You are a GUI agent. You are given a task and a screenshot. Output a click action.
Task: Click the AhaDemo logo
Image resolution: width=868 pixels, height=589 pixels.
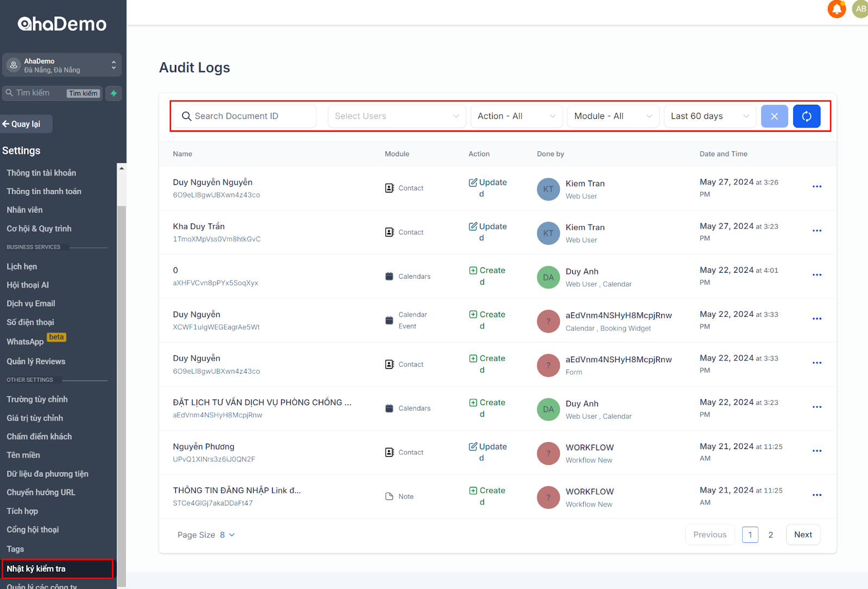[x=62, y=24]
